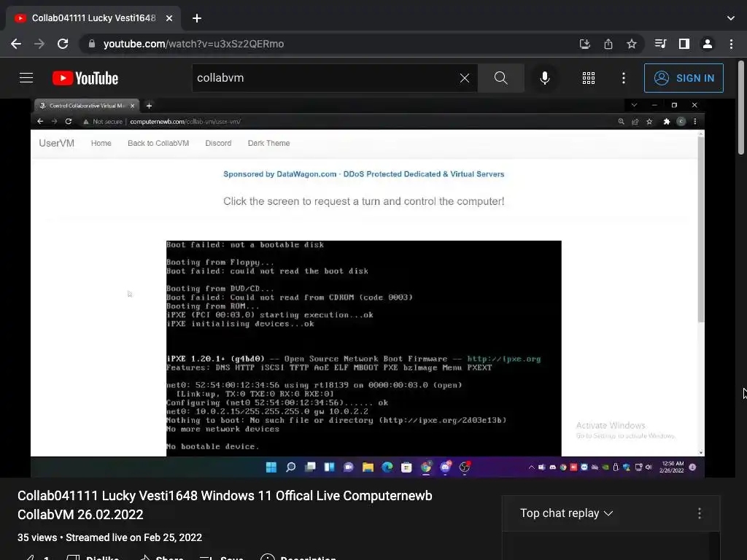747x560 pixels.
Task: Open Chrome media controls icon
Action: [x=660, y=44]
